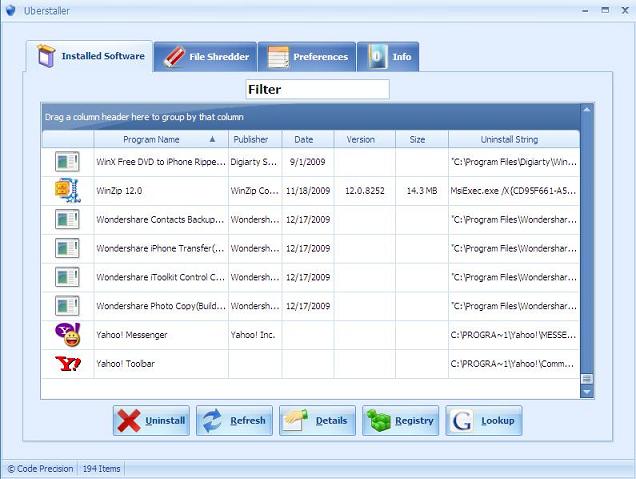Screen dimensions: 636x479
Task: Click the 9/1/2009 date cell
Action: (x=308, y=162)
